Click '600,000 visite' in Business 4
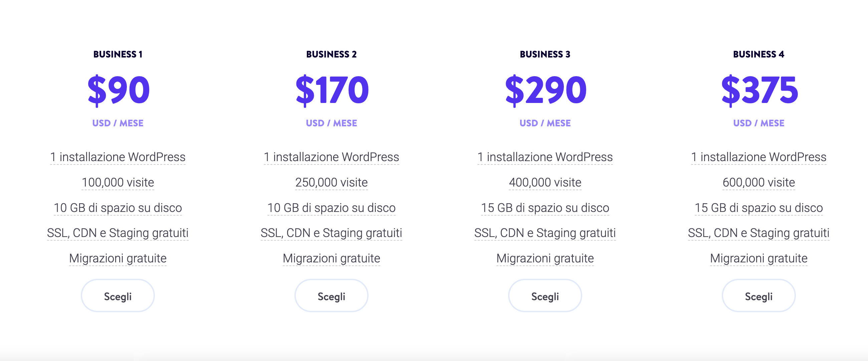The height and width of the screenshot is (361, 868). tap(758, 182)
